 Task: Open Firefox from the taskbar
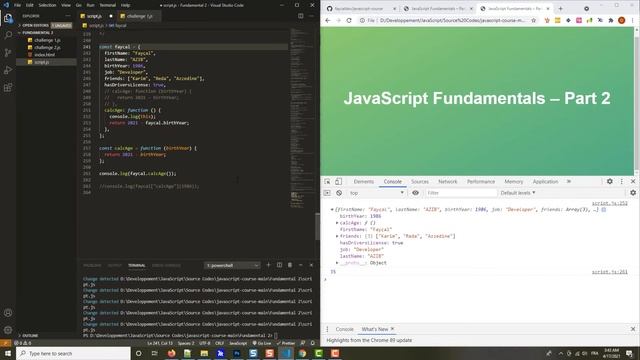(171, 353)
